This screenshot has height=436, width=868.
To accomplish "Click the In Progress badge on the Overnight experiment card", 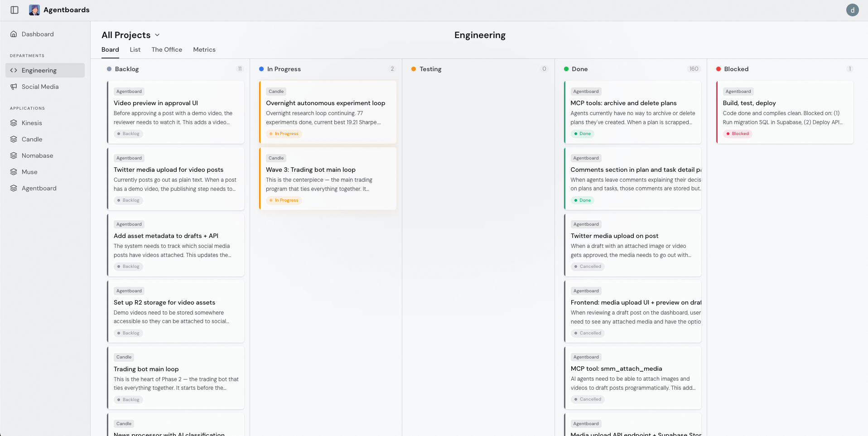I will pos(284,133).
